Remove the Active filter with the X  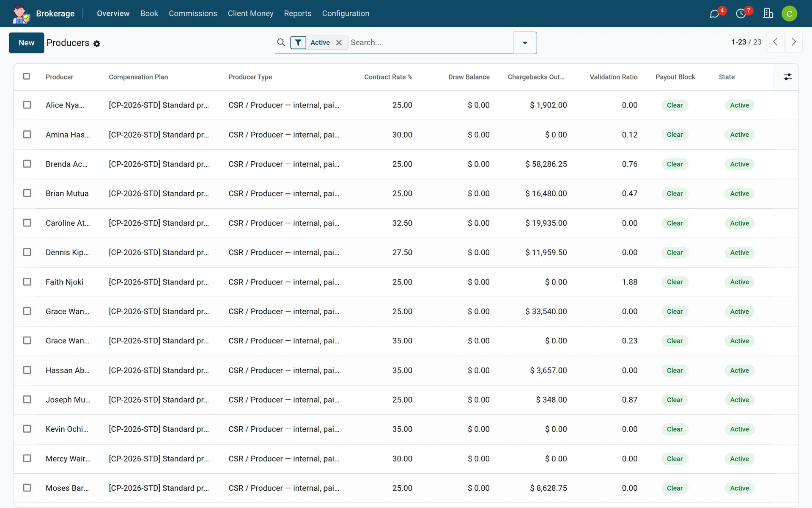coord(339,42)
